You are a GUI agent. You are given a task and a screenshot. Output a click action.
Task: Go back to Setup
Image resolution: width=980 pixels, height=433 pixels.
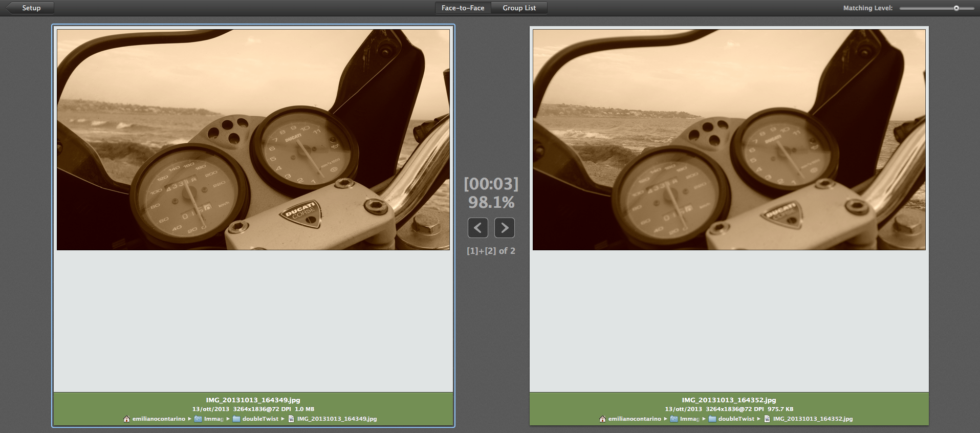(30, 8)
